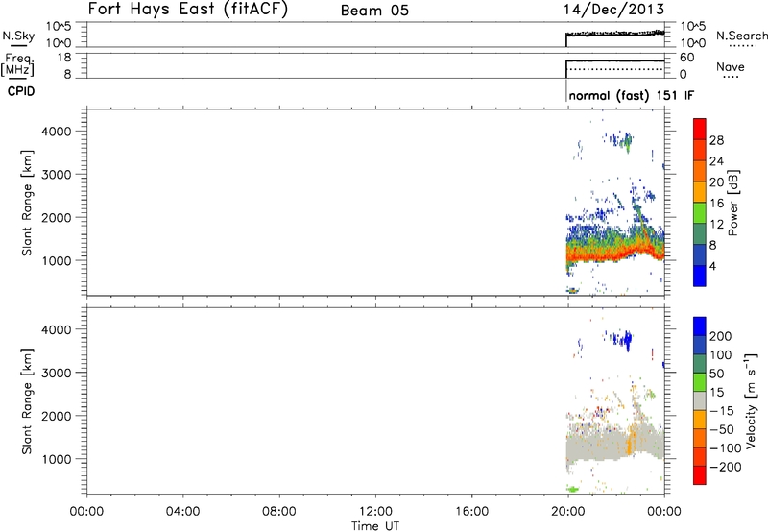Click Slant Range [km] label of velocity panel
This screenshot has height=532, width=768.
pyautogui.click(x=27, y=401)
